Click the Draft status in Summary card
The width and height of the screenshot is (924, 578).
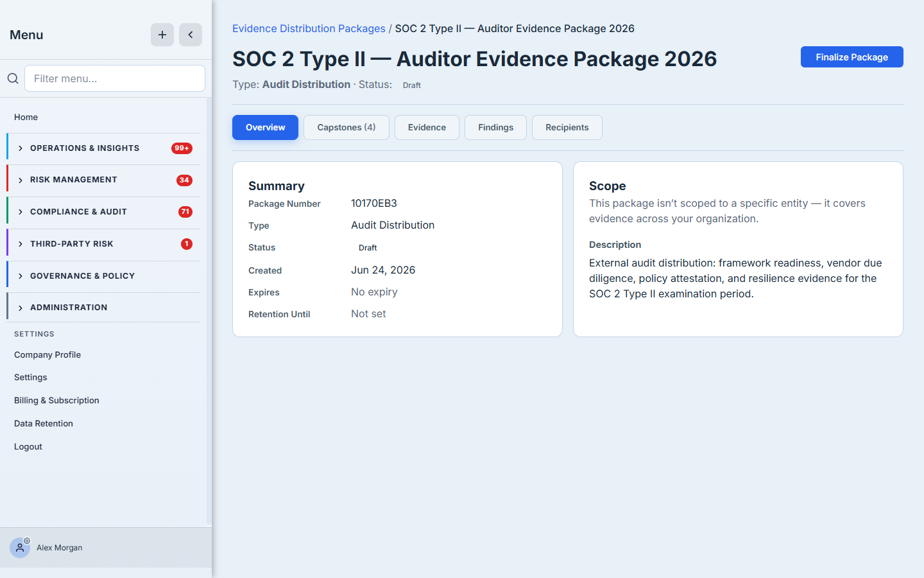point(368,247)
